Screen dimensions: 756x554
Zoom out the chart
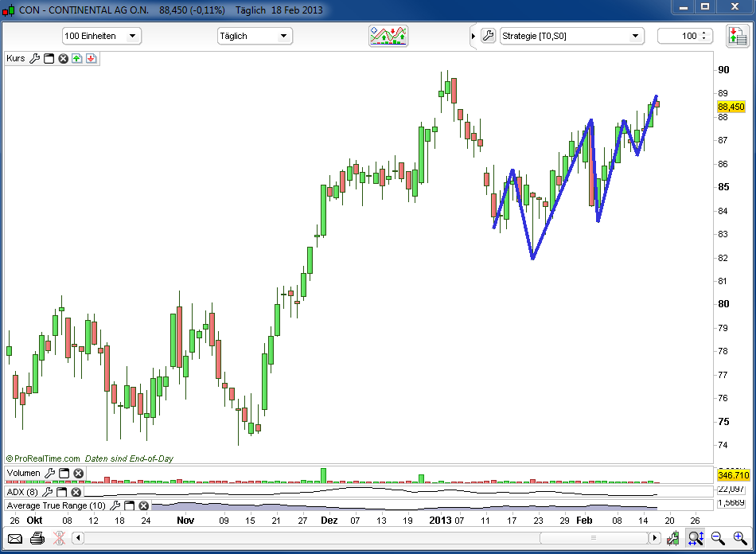click(718, 538)
